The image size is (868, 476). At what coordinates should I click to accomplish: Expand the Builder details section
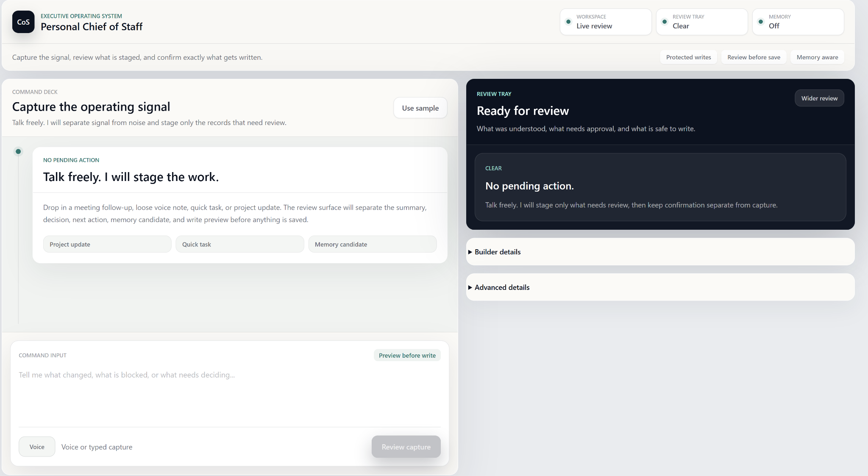(x=660, y=252)
